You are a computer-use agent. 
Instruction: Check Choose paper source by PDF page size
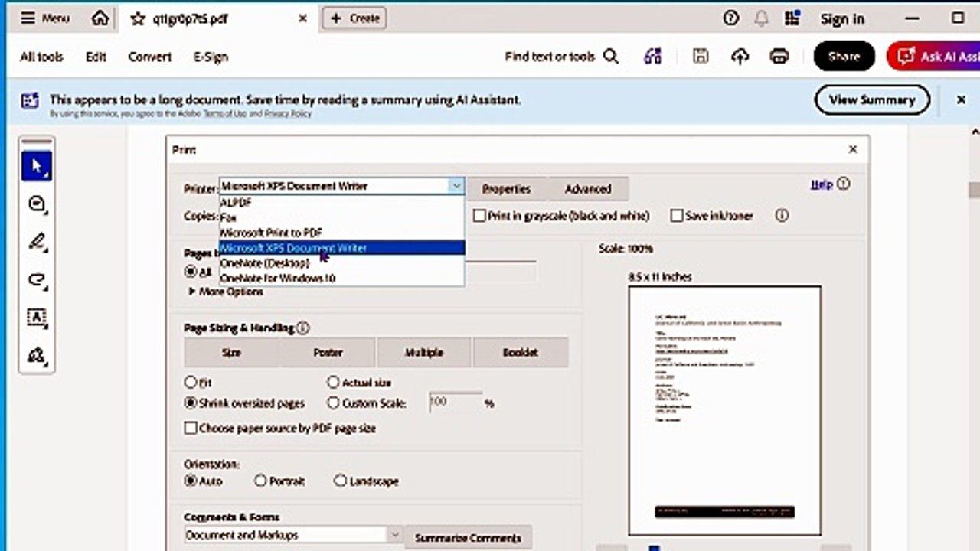191,428
